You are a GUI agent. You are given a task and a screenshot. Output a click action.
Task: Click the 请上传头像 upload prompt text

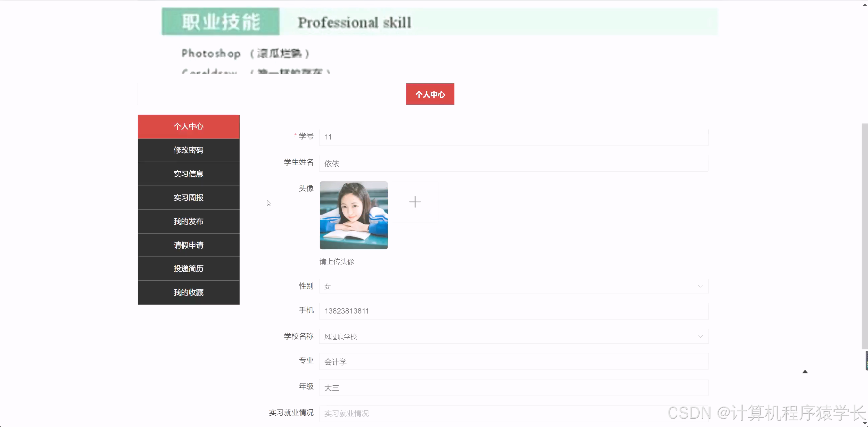337,262
